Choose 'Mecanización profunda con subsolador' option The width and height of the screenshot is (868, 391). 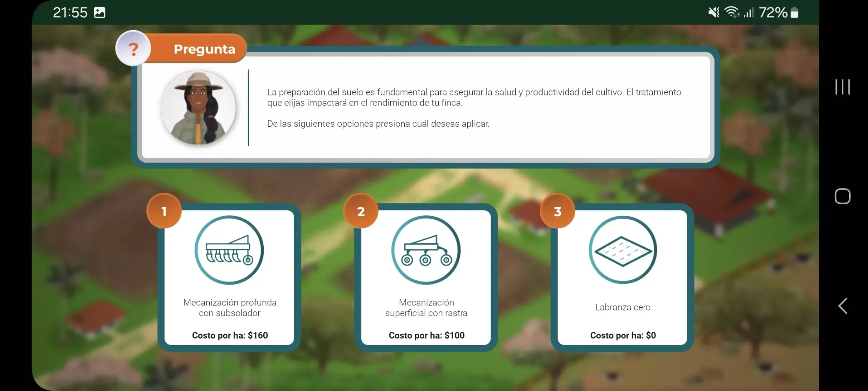pyautogui.click(x=230, y=308)
